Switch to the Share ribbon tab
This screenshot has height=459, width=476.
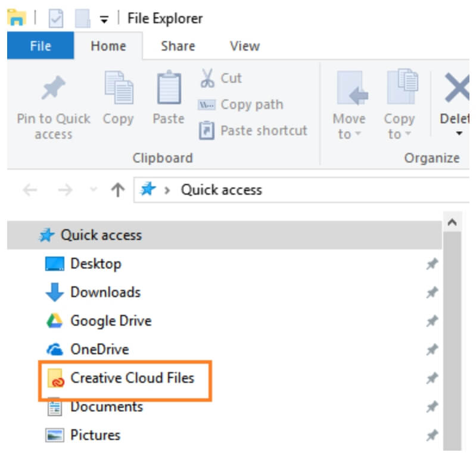pos(178,46)
